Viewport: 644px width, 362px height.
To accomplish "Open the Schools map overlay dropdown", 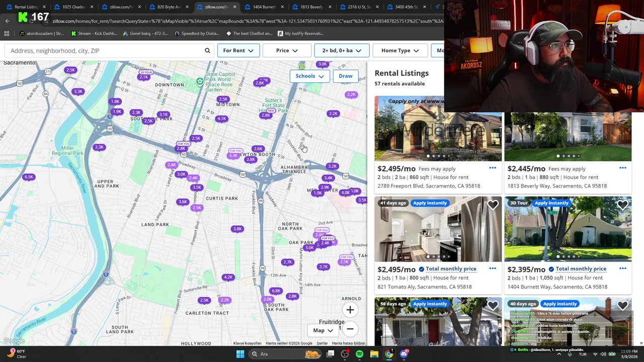I will click(x=309, y=76).
